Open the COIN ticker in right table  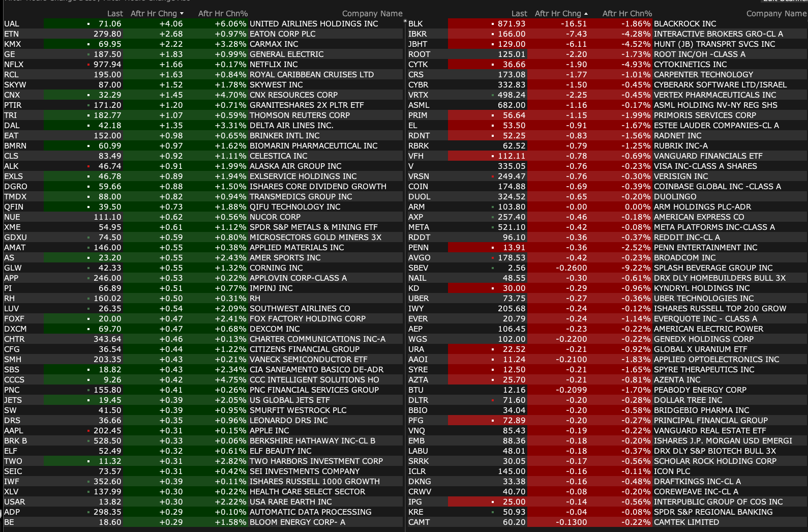(x=417, y=187)
